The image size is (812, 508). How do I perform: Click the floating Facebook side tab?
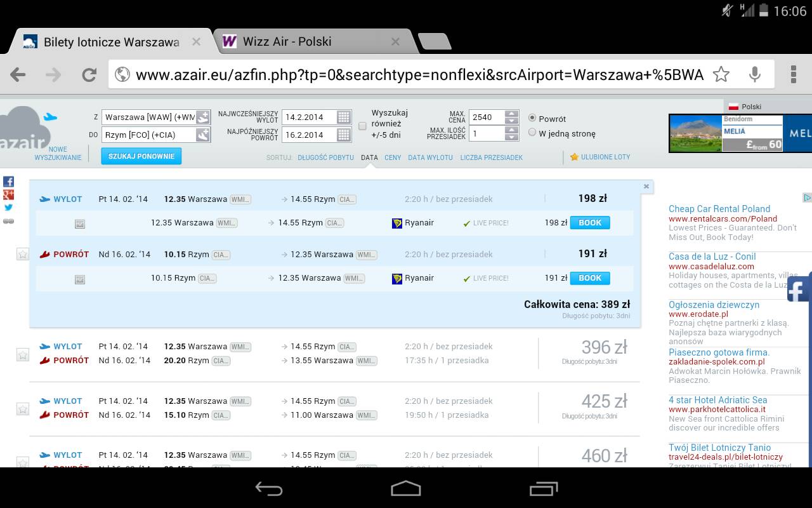click(799, 289)
